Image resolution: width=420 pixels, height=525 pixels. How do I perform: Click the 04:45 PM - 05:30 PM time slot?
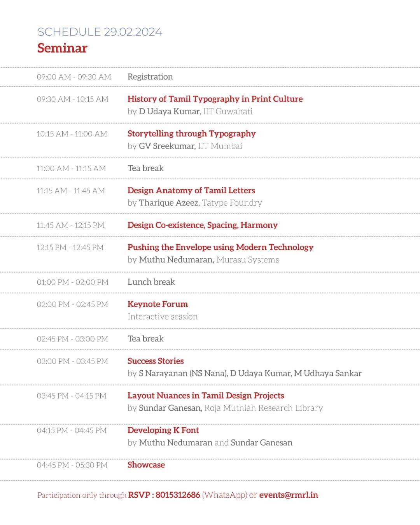pos(72,465)
